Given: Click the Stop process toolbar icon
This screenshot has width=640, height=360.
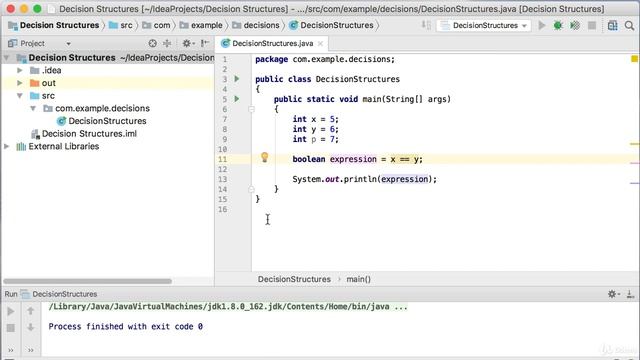Looking at the screenshot, I should click(592, 25).
